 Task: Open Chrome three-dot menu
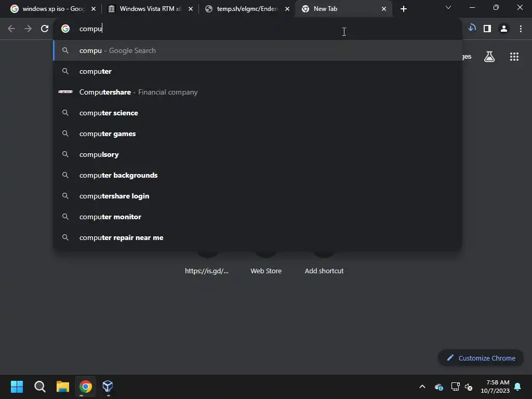tap(521, 29)
